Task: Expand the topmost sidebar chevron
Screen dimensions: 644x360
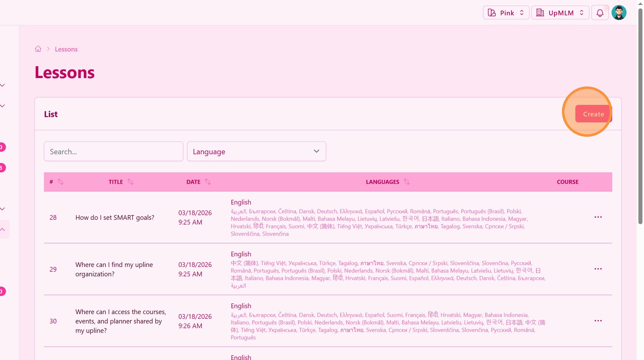Action: (x=3, y=85)
